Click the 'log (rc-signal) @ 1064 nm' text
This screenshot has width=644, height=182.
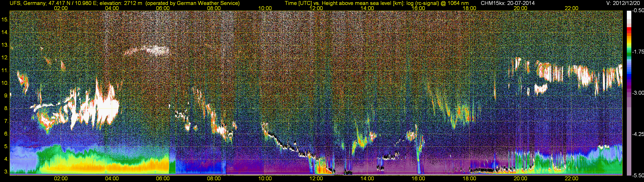437,3
